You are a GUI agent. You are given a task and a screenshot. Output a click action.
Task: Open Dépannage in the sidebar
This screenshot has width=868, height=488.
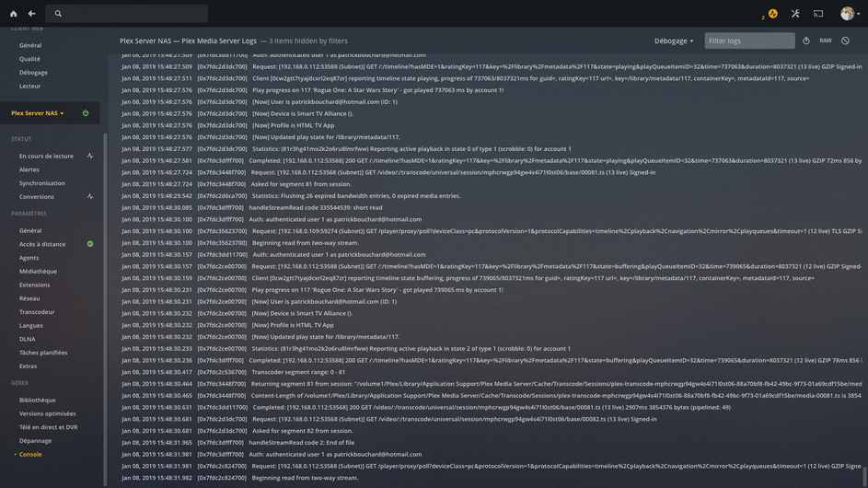(x=35, y=441)
